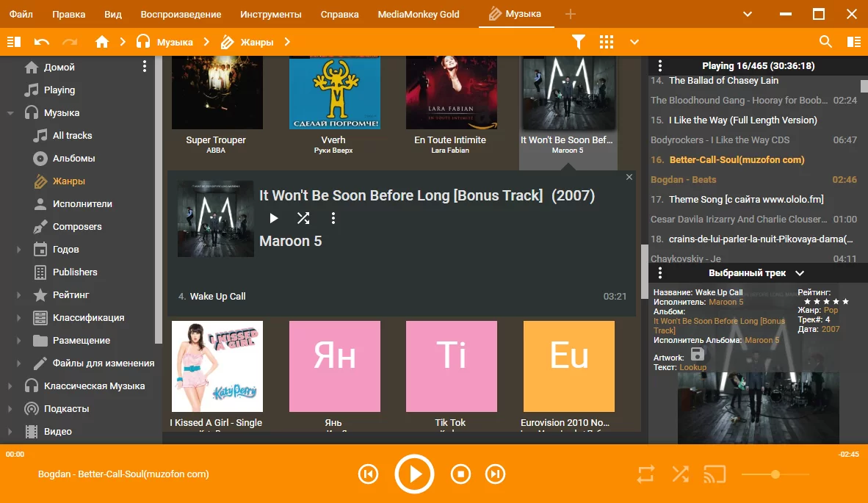Toggle repeat mode
Image resolution: width=868 pixels, height=503 pixels.
point(645,474)
